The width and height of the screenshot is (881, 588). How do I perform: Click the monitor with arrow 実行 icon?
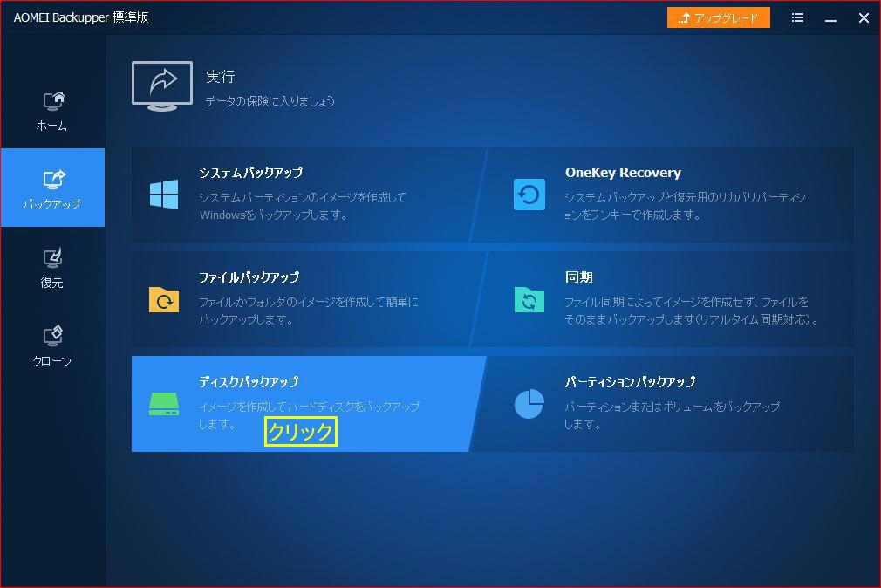click(x=162, y=86)
